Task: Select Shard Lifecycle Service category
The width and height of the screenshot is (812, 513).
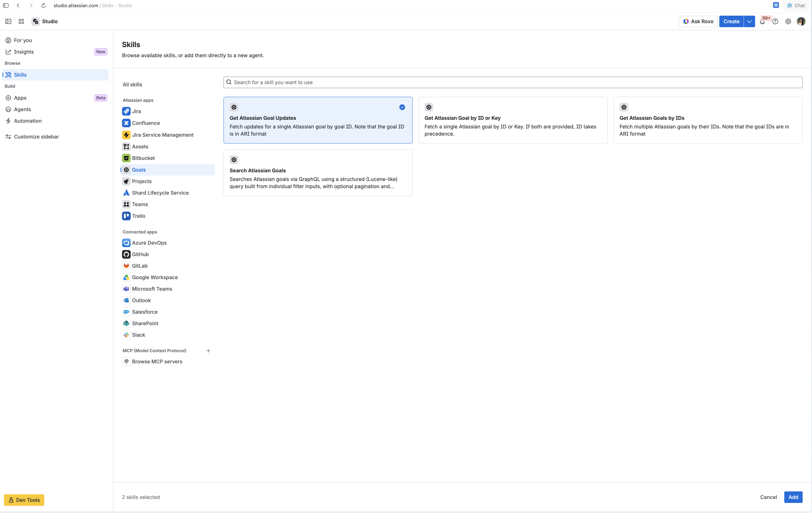Action: click(168, 193)
